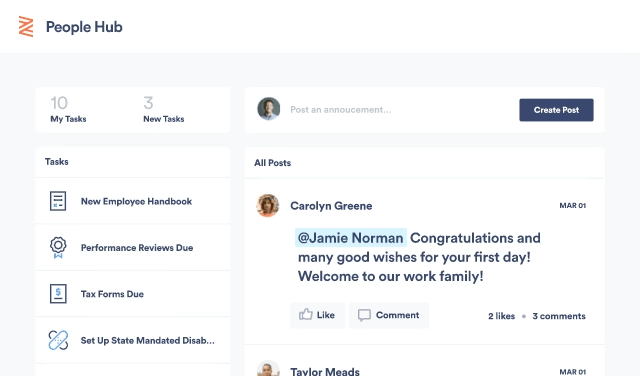Open the Performance Reviews Due task
Viewport: 640px width, 376px height.
(133, 247)
